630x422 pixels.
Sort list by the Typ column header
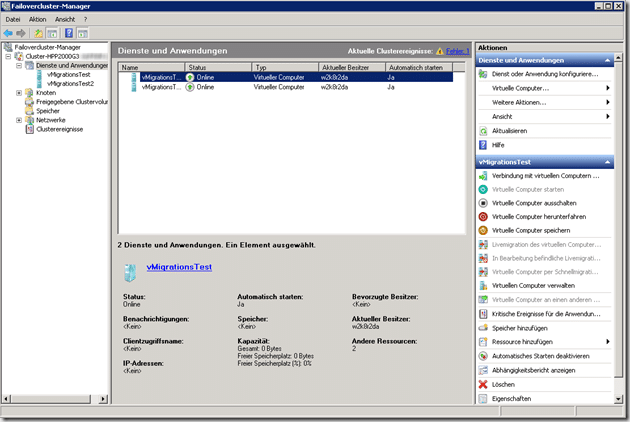tap(285, 67)
